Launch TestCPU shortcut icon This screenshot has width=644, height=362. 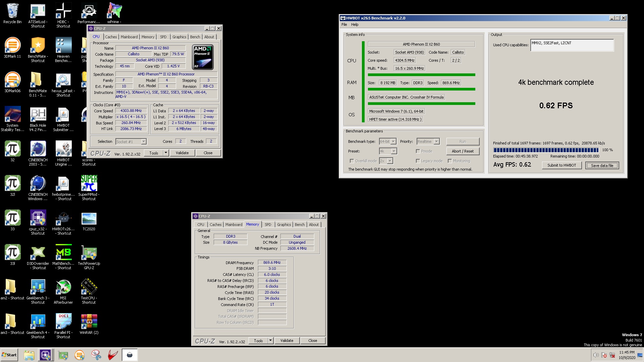point(89,292)
